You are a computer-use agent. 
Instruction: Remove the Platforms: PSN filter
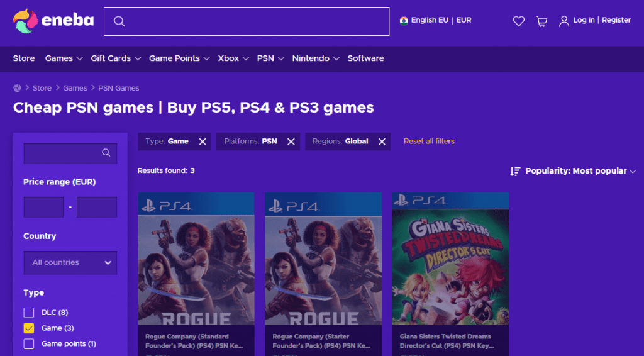[291, 142]
